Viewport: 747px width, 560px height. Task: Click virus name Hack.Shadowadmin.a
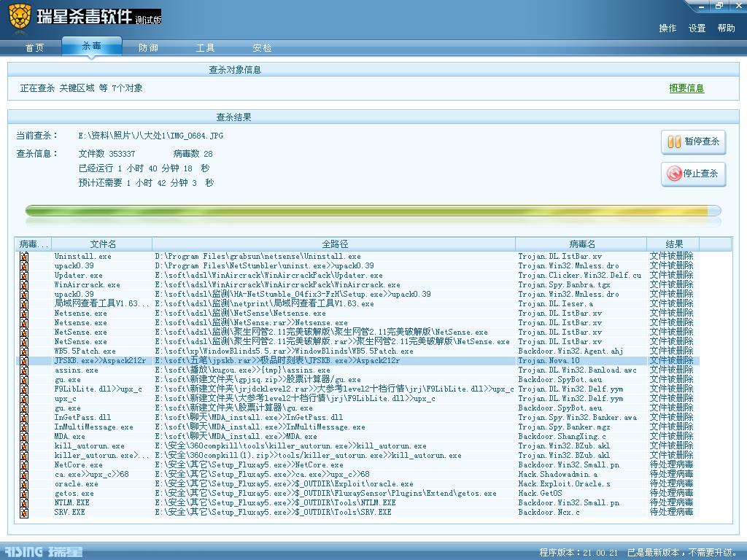click(557, 474)
